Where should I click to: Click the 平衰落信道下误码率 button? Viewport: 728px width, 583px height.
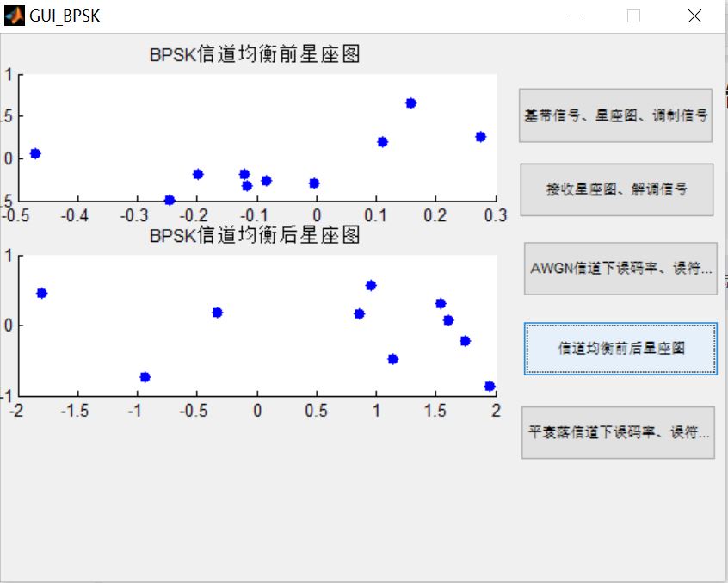[618, 433]
